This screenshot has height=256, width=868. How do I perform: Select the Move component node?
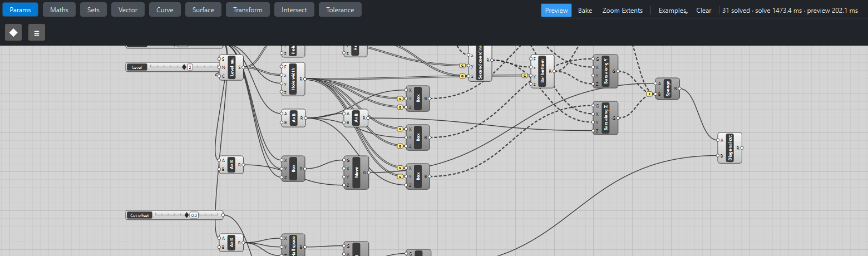point(357,173)
